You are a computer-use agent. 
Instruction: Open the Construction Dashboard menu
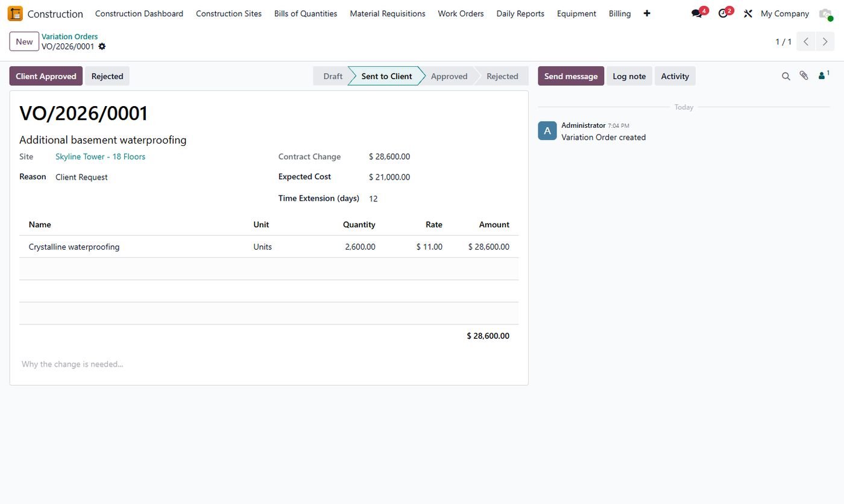tap(139, 13)
